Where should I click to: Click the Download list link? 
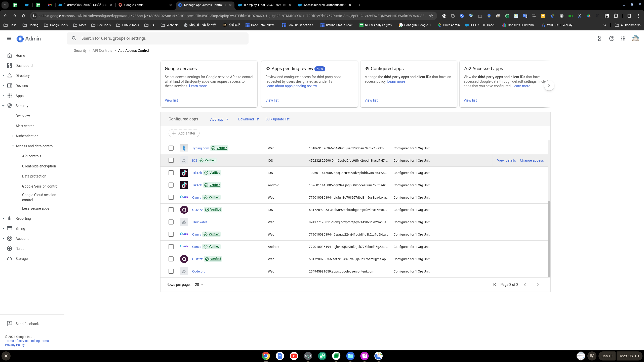click(x=249, y=119)
